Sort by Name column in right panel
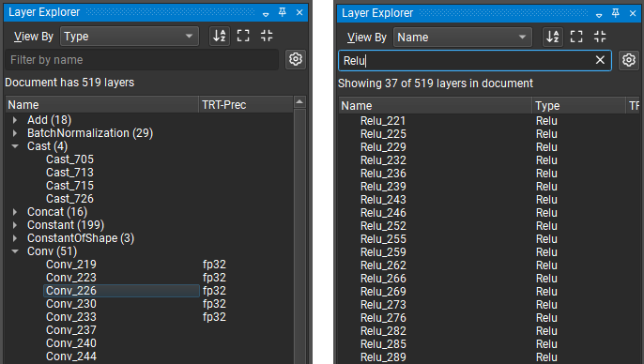 pos(436,105)
